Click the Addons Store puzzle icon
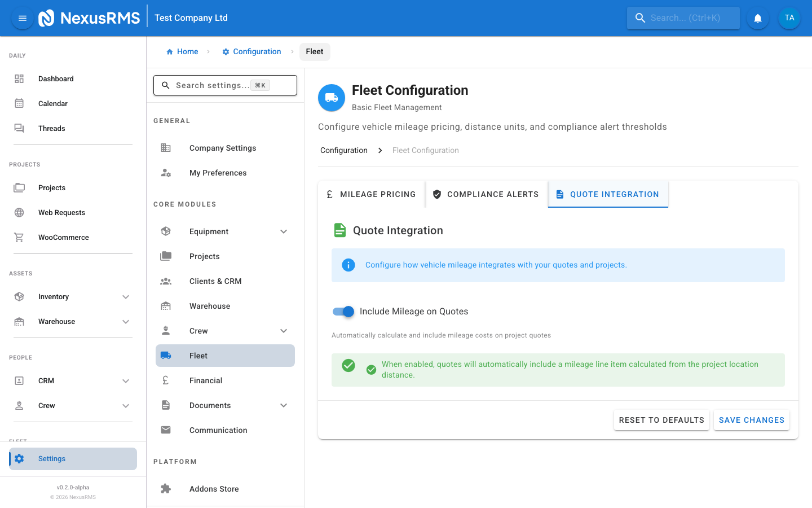The height and width of the screenshot is (508, 812). click(x=166, y=489)
